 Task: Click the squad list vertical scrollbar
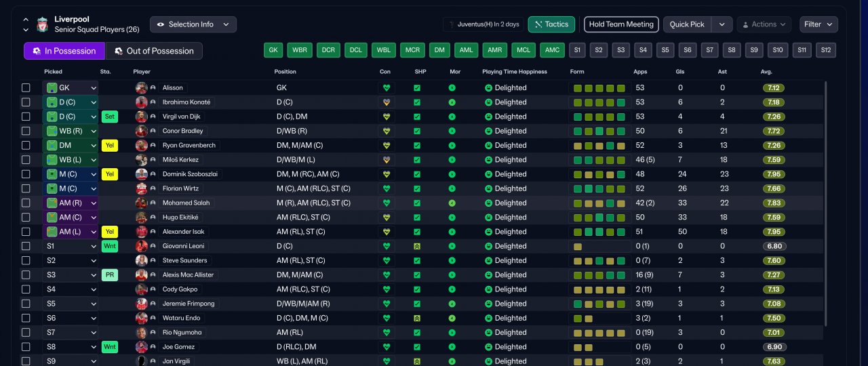(x=825, y=203)
